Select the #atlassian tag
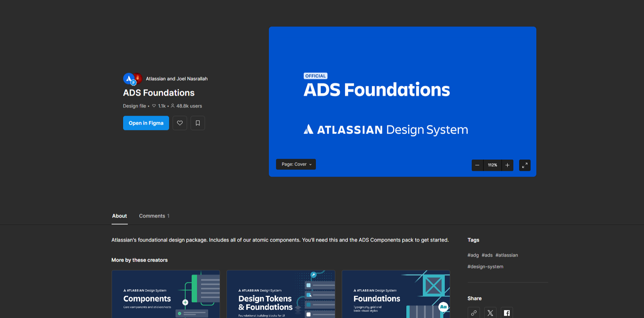Image resolution: width=644 pixels, height=318 pixels. tap(506, 255)
